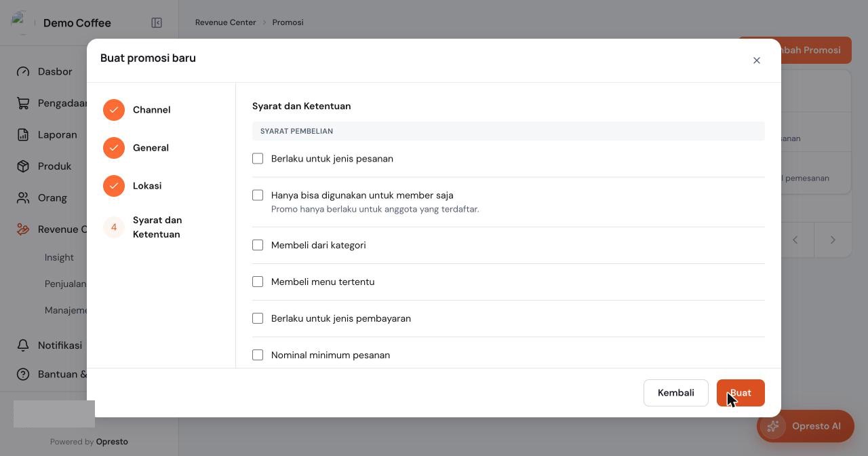Click the Orang people icon
The width and height of the screenshot is (868, 456).
point(23,198)
